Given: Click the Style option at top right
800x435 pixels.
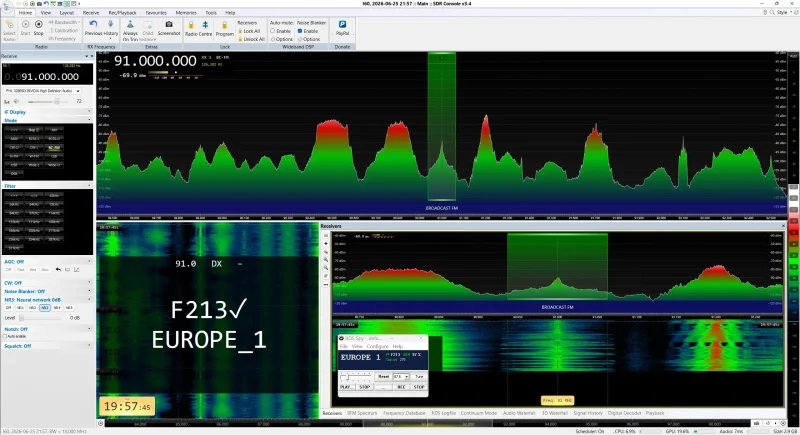Looking at the screenshot, I should (x=782, y=12).
